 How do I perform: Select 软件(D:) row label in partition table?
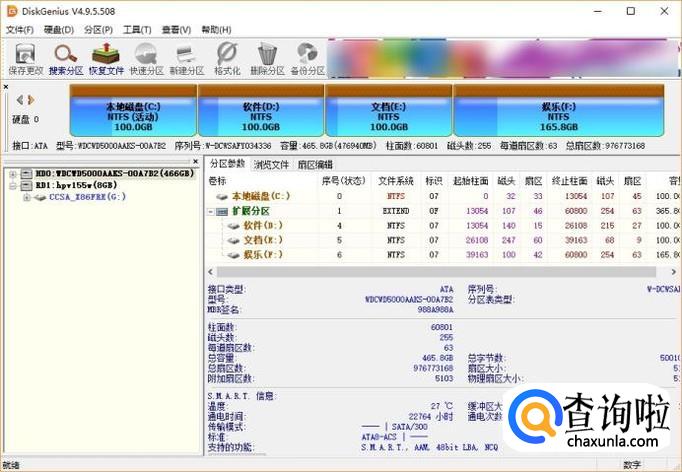263,225
